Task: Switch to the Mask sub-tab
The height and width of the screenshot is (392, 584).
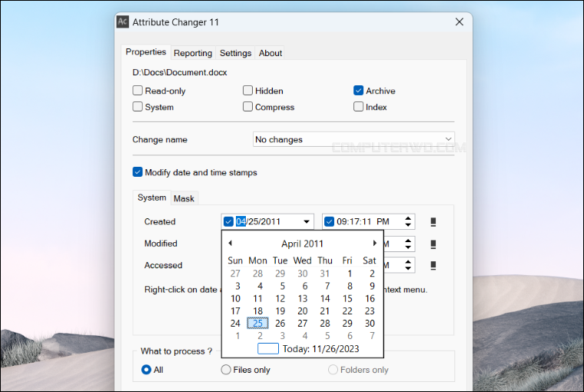Action: (184, 198)
